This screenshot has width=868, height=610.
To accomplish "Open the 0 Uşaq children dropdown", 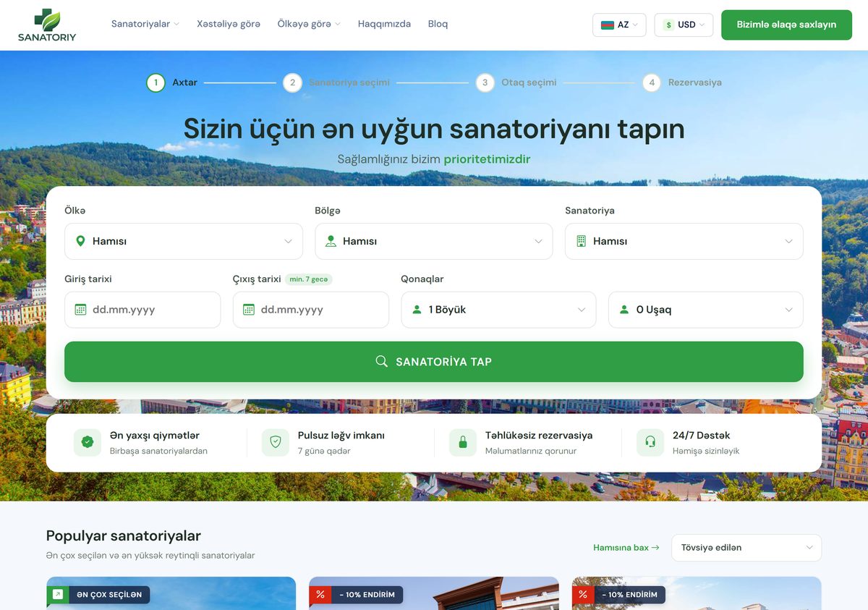I will pyautogui.click(x=706, y=310).
